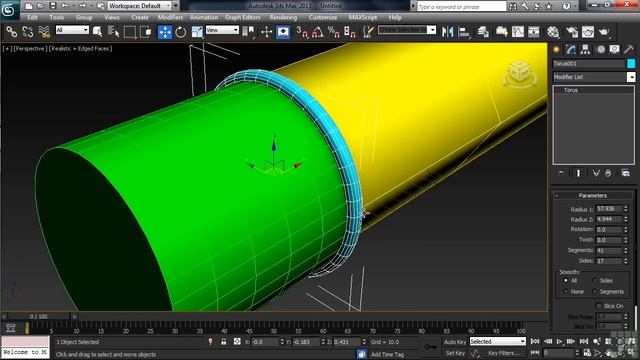
Task: Click the Add Time Tag label
Action: click(x=387, y=354)
